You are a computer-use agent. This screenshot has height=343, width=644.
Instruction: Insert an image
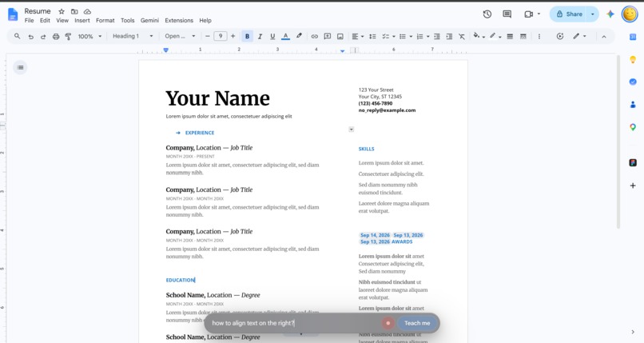coord(340,37)
